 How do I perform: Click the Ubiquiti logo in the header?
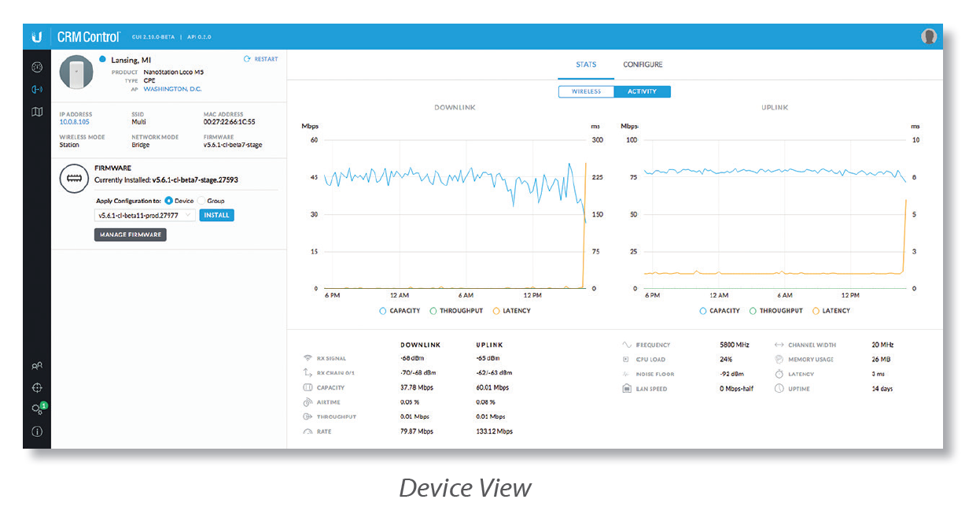[36, 37]
